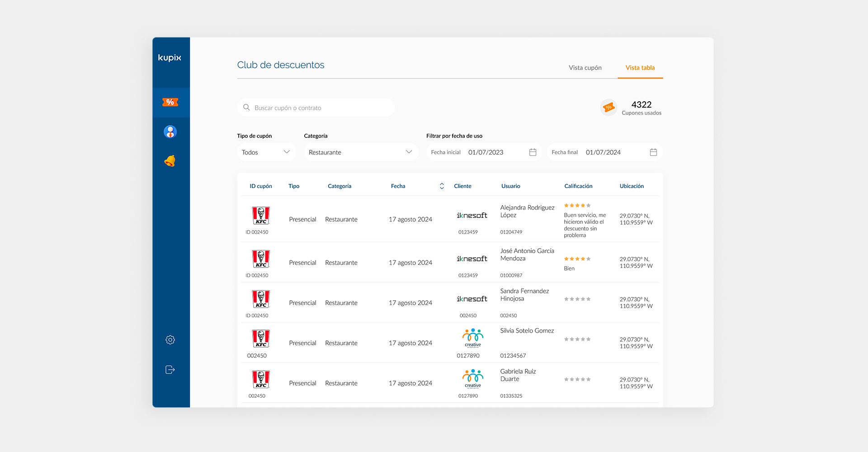Screen dimensions: 868x452
Task: Select the Vista tabla tab
Action: point(640,68)
